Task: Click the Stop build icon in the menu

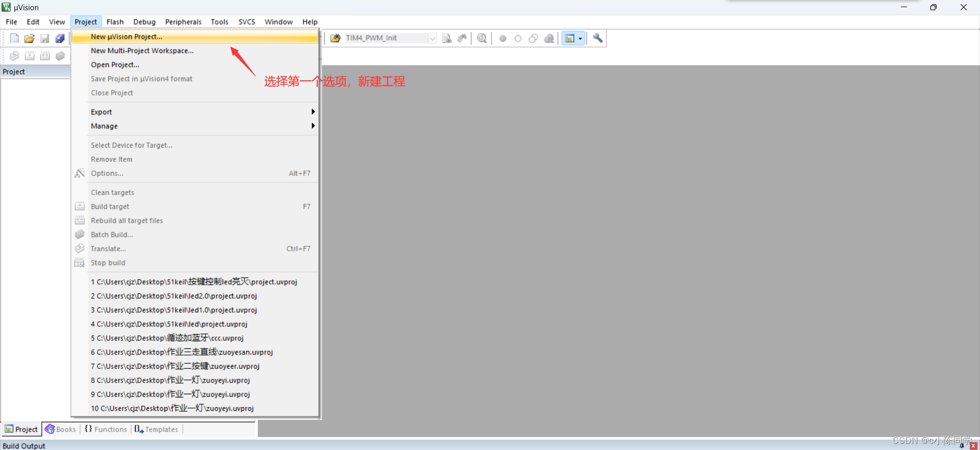Action: click(x=80, y=263)
